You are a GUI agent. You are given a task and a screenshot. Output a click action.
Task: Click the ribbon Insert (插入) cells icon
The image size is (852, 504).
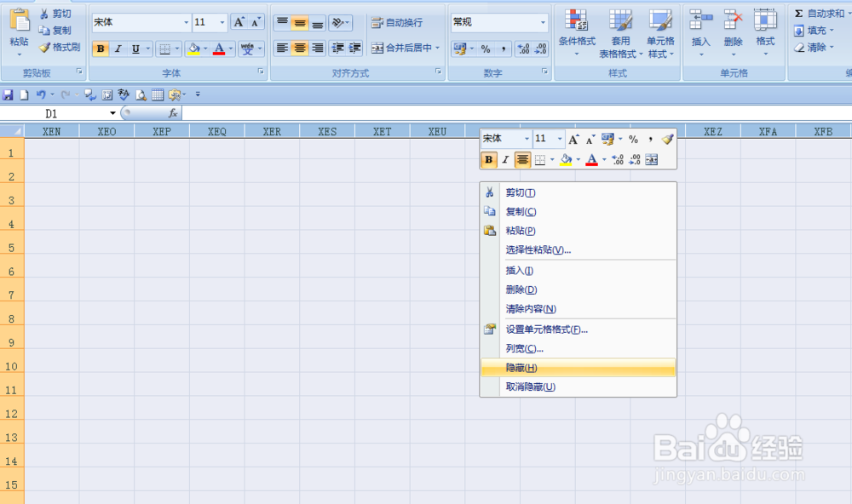click(x=700, y=20)
